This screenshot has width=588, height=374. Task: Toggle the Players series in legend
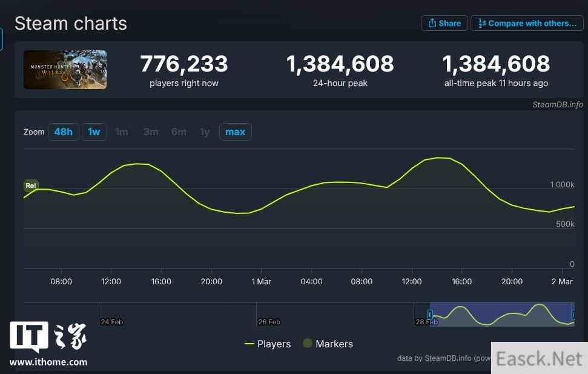click(x=268, y=344)
